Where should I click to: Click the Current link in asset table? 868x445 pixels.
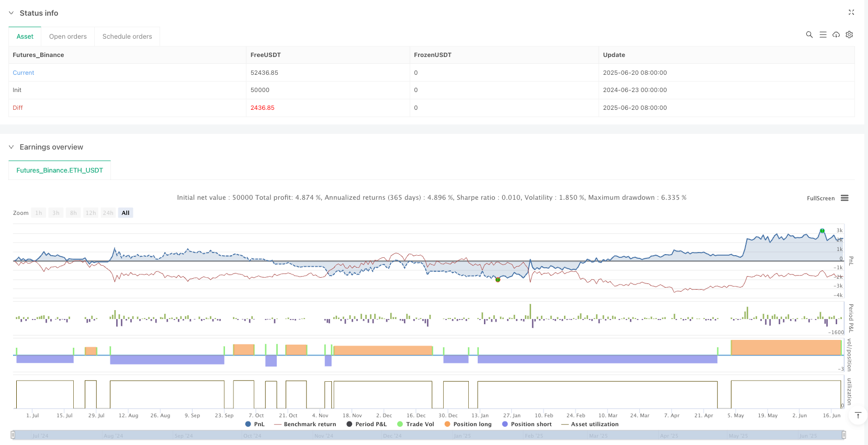(24, 73)
